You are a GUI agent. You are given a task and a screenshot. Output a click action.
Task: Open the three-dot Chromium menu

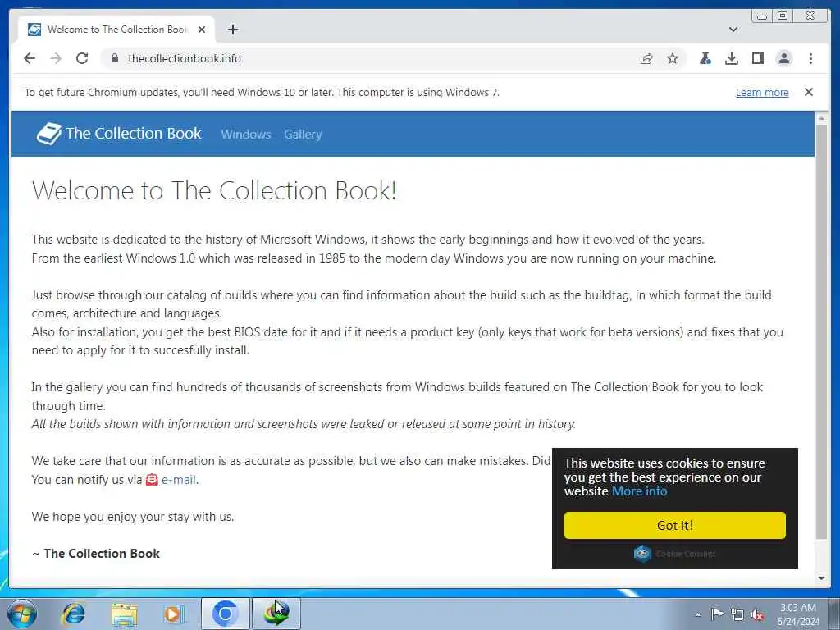[x=810, y=58]
